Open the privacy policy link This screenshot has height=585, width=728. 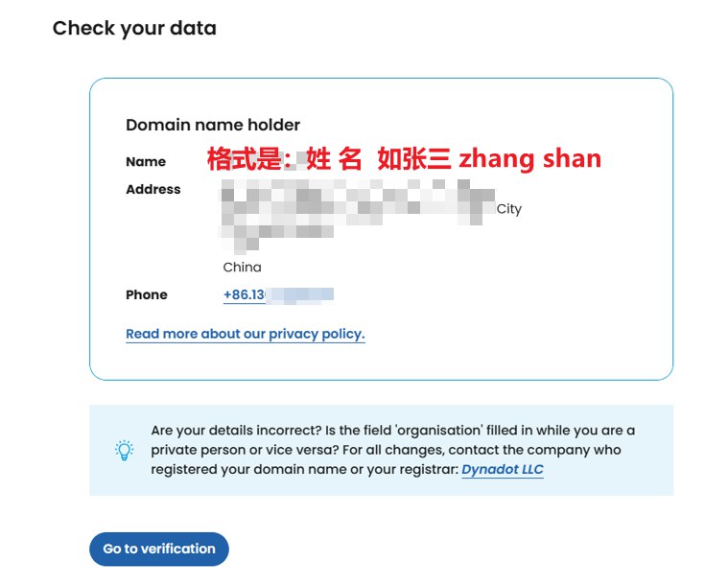click(x=246, y=334)
